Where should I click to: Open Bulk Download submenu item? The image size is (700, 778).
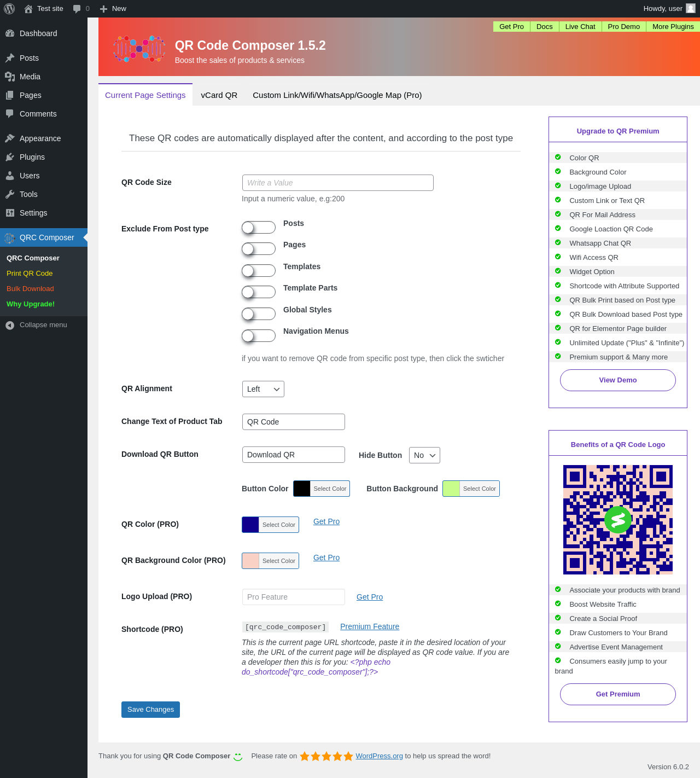(30, 289)
